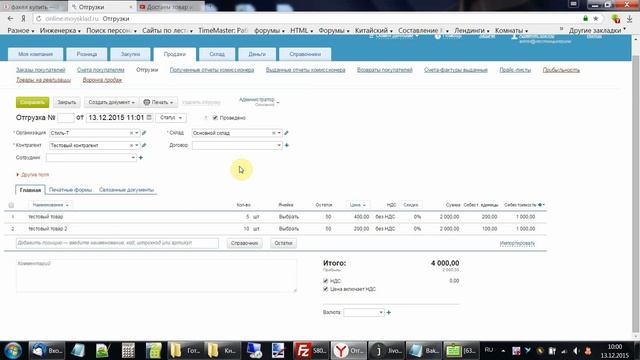Click the Отгрузка number input field
The image size is (640, 360).
point(66,118)
